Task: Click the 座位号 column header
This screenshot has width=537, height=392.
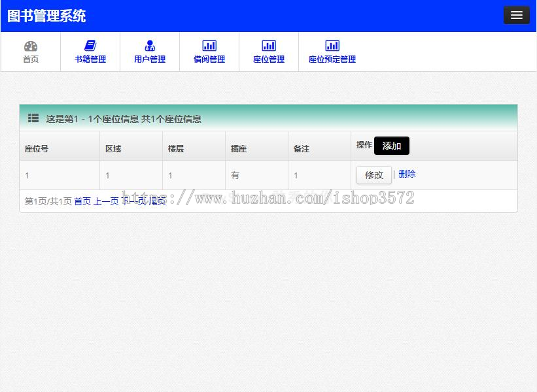Action: coord(37,149)
